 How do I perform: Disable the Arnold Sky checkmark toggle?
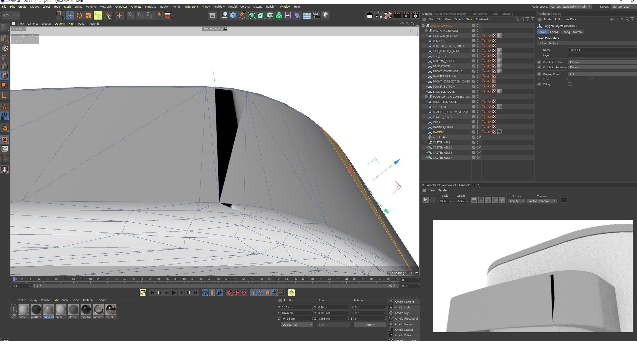tap(480, 137)
